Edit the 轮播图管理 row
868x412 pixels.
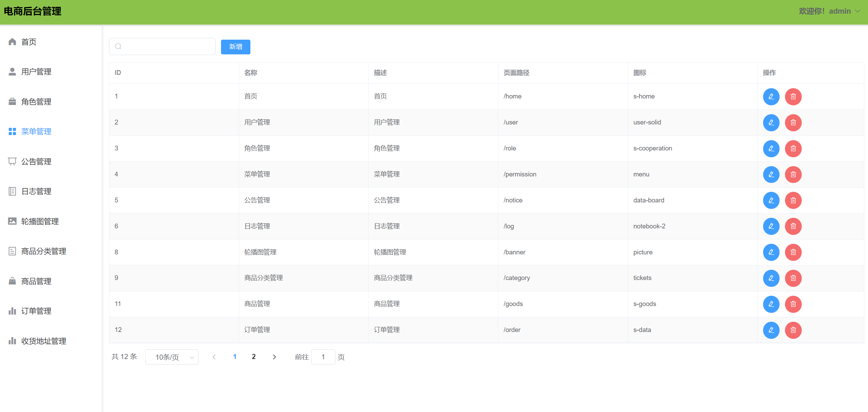pos(771,252)
